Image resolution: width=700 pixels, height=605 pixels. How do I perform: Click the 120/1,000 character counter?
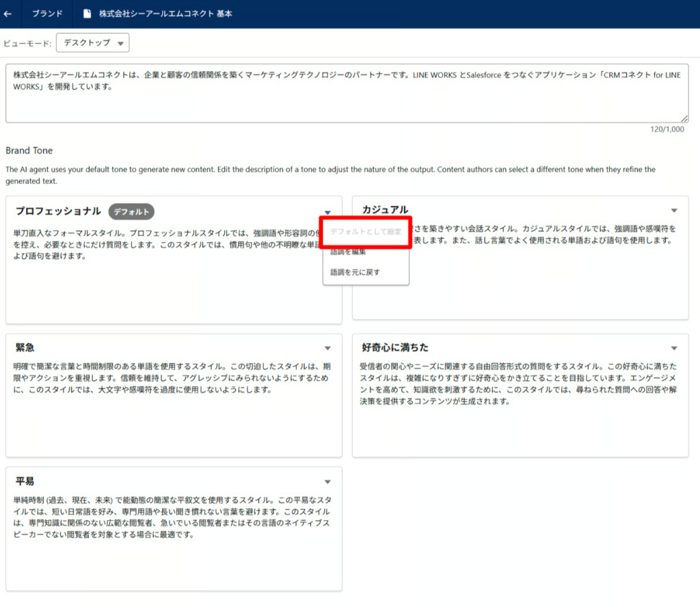pyautogui.click(x=667, y=129)
